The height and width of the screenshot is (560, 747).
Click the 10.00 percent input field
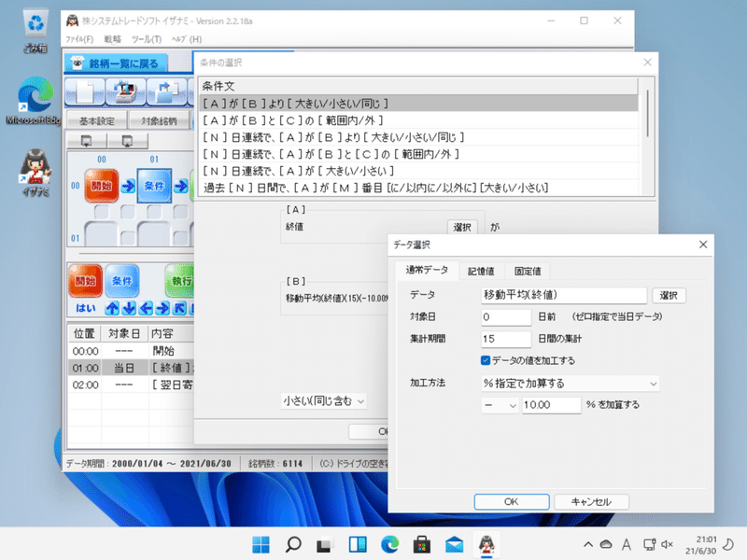click(551, 405)
